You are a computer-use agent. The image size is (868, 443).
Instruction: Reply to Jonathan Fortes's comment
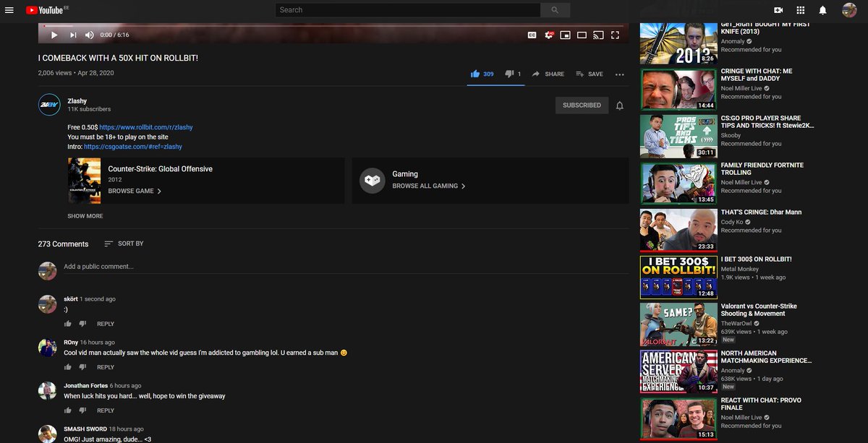(x=106, y=410)
